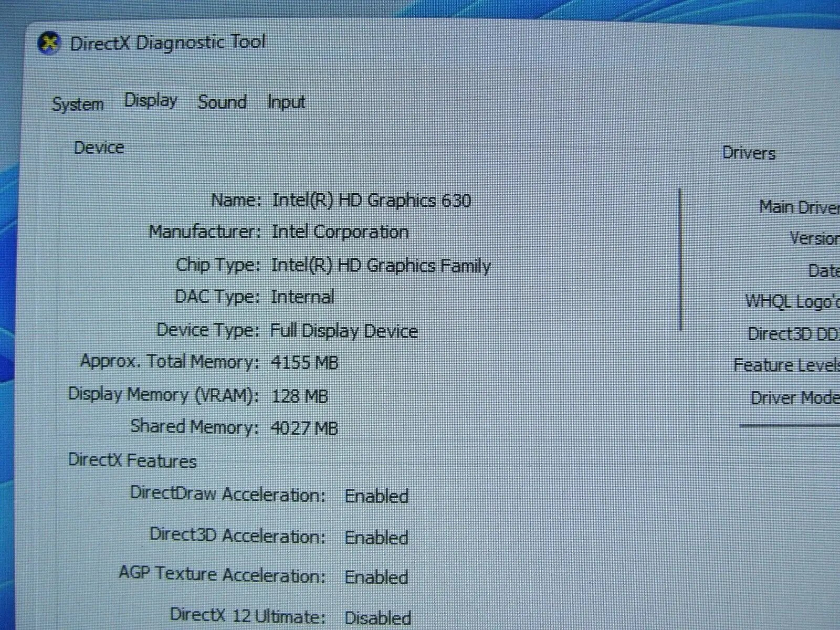The height and width of the screenshot is (630, 840).
Task: Click the 'DirectX Diagnostic Tool' window title
Action: tap(168, 43)
